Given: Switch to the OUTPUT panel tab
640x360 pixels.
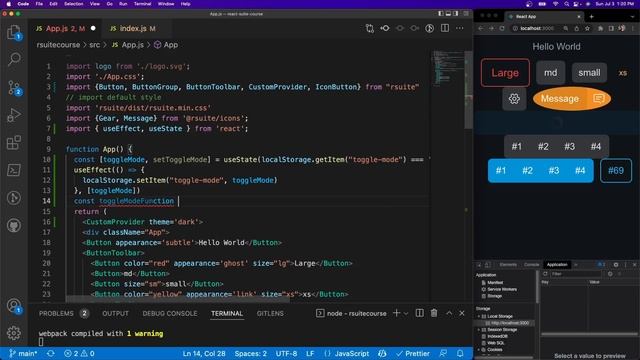Looking at the screenshot, I should point(116,313).
